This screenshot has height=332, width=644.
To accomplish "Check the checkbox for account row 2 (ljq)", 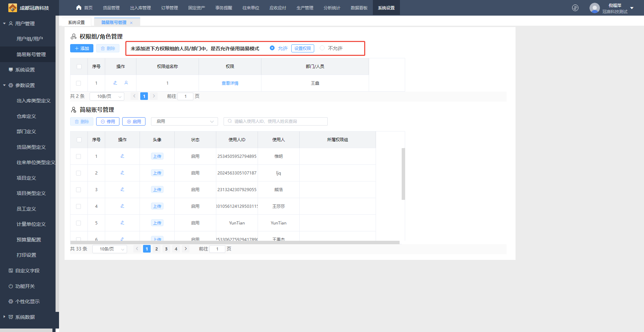I will click(78, 173).
